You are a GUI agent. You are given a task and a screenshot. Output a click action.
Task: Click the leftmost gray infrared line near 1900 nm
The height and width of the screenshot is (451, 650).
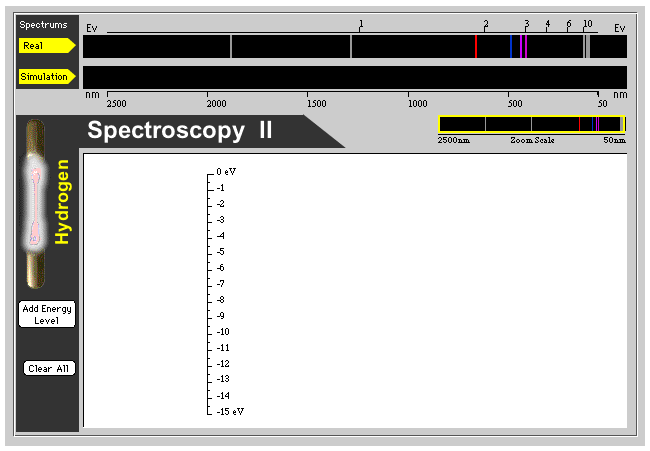pyautogui.click(x=231, y=46)
